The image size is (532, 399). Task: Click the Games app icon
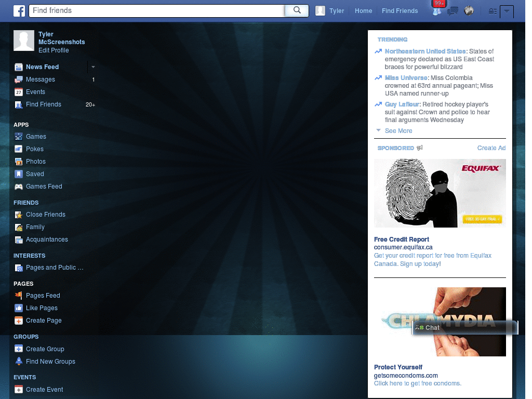coord(19,137)
